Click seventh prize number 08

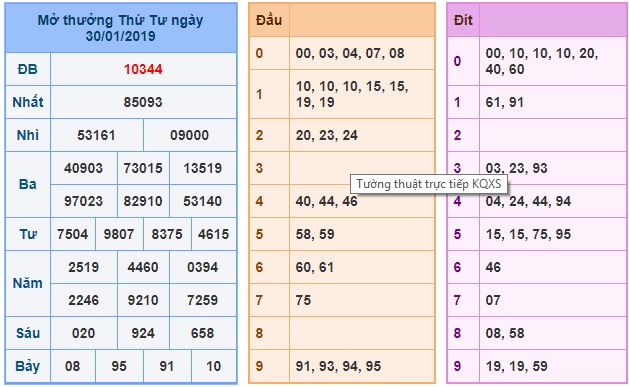pos(73,366)
